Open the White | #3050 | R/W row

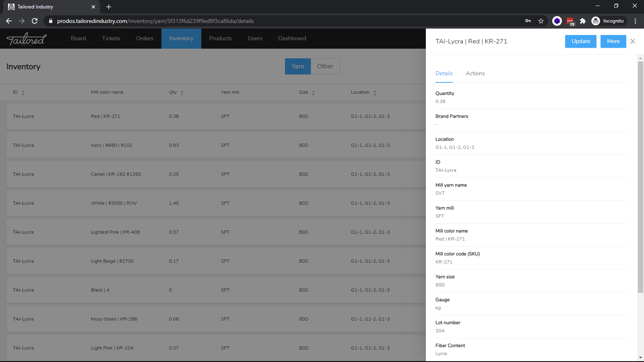pyautogui.click(x=216, y=203)
